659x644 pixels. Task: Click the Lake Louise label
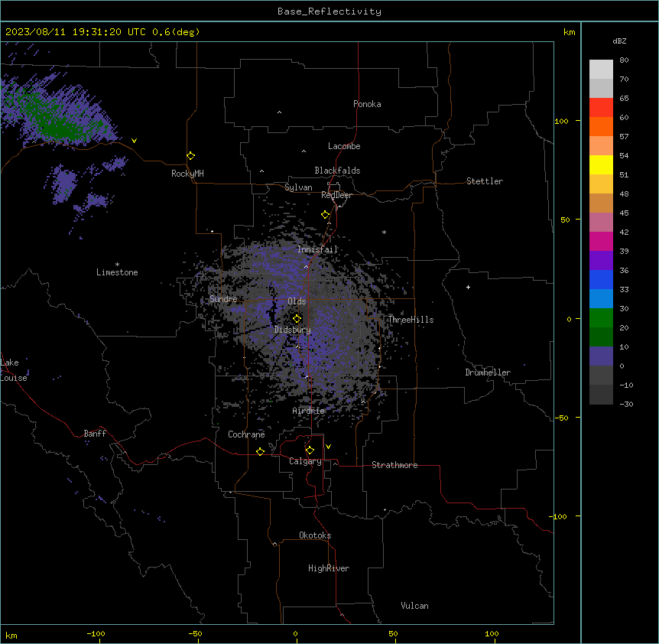pos(13,370)
